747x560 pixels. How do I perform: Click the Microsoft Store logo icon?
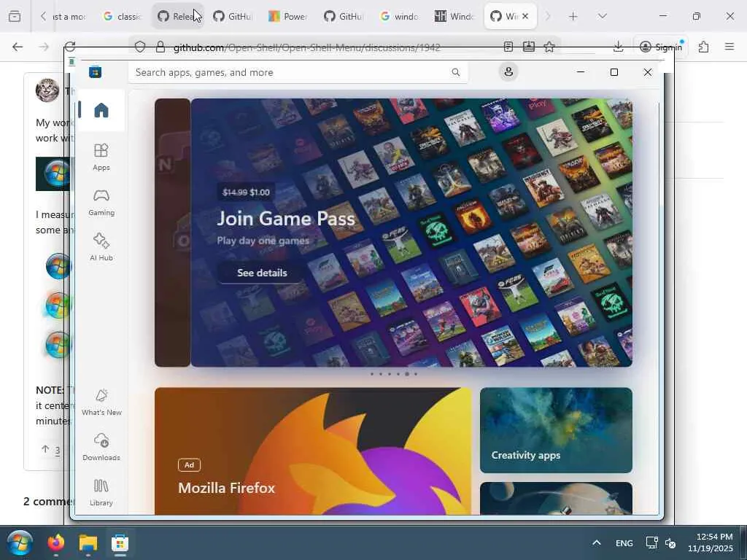[96, 72]
